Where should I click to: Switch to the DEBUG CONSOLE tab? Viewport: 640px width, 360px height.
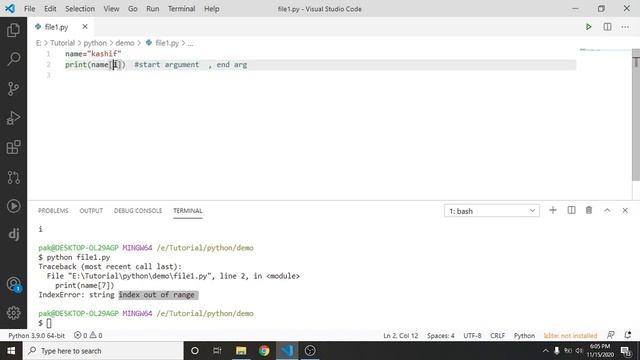coord(138,211)
